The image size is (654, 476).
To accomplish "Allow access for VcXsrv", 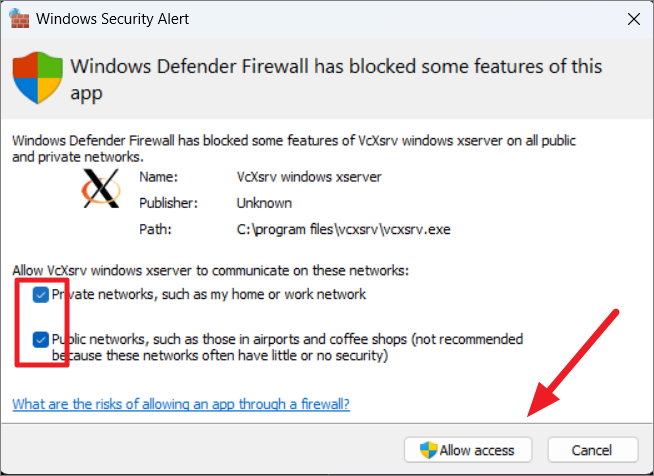I will [x=468, y=450].
